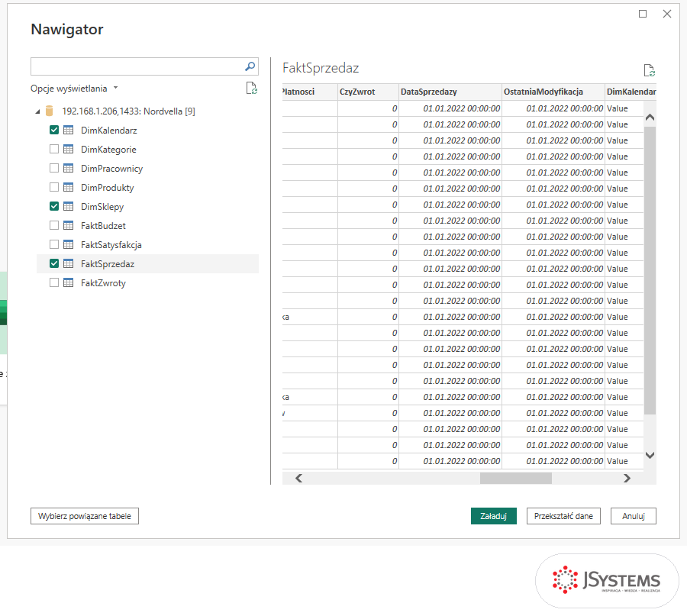The height and width of the screenshot is (616, 687).
Task: Click the table icon beside FaktZwroty
Action: (69, 282)
